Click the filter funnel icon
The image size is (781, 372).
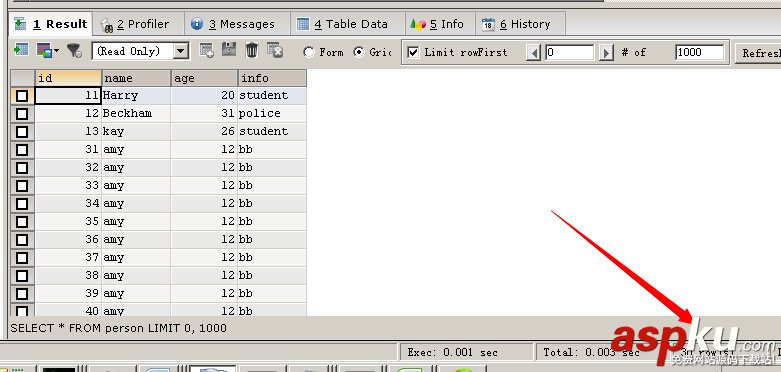click(74, 50)
